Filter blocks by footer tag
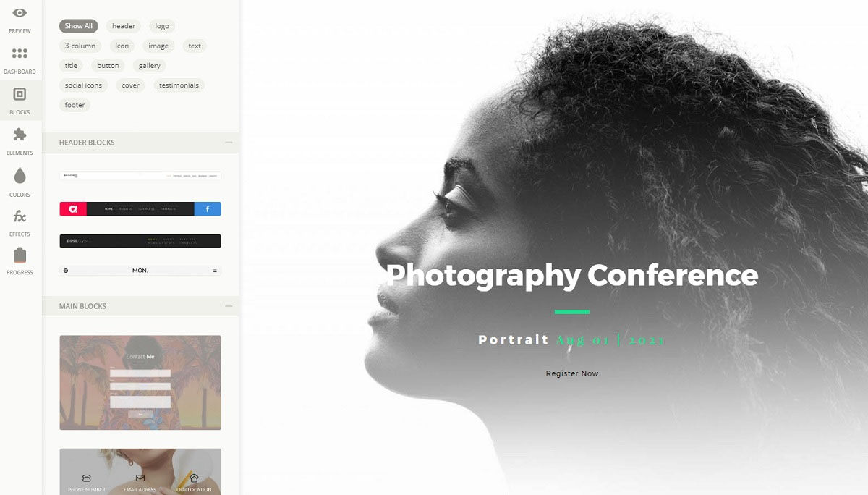The image size is (868, 495). [x=75, y=105]
